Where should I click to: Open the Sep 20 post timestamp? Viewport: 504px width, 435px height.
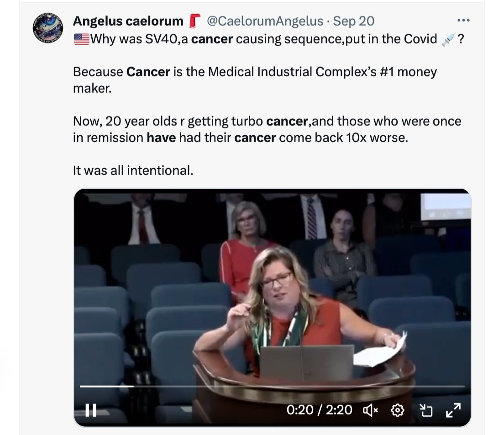point(353,21)
